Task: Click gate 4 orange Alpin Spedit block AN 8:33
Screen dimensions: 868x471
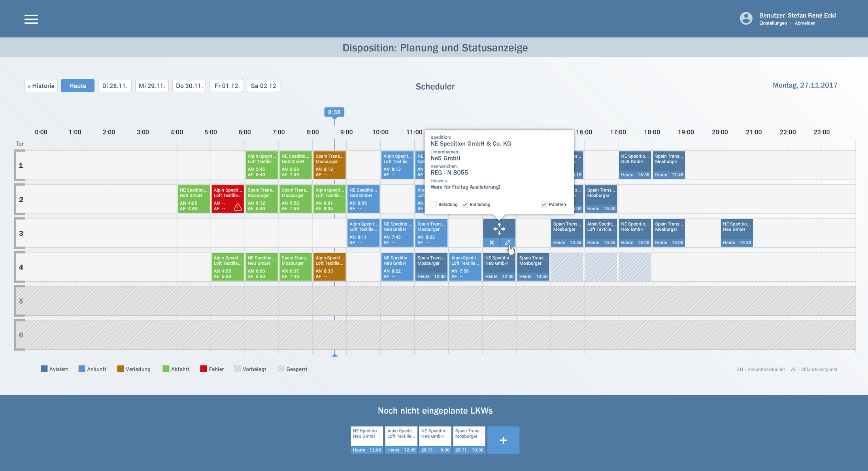Action: point(330,267)
